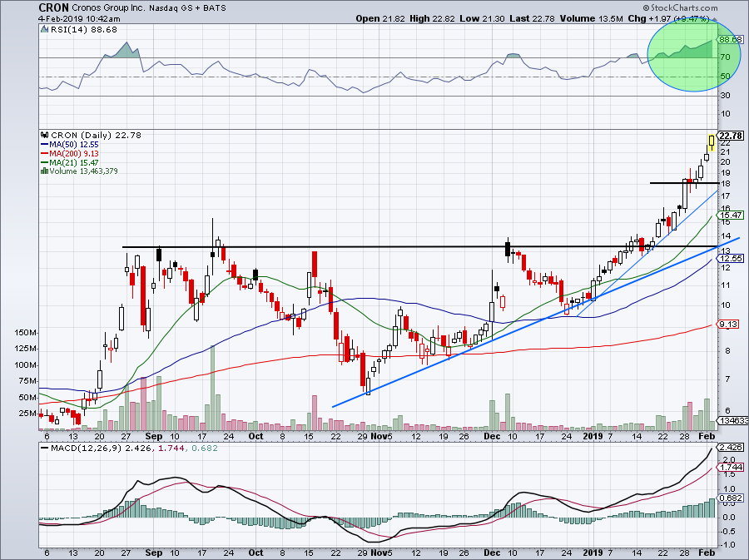Click the 4-Feb-2019 10:42am timestamp
The image size is (749, 560).
point(79,19)
